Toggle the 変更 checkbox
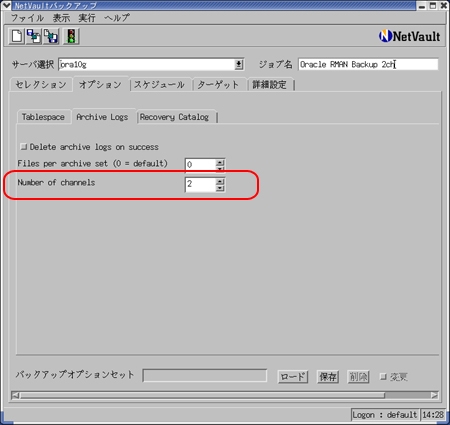450x425 pixels. 383,377
